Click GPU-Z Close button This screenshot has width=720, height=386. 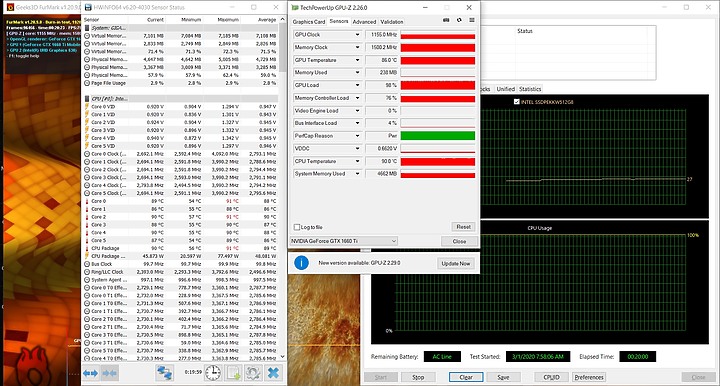point(459,241)
